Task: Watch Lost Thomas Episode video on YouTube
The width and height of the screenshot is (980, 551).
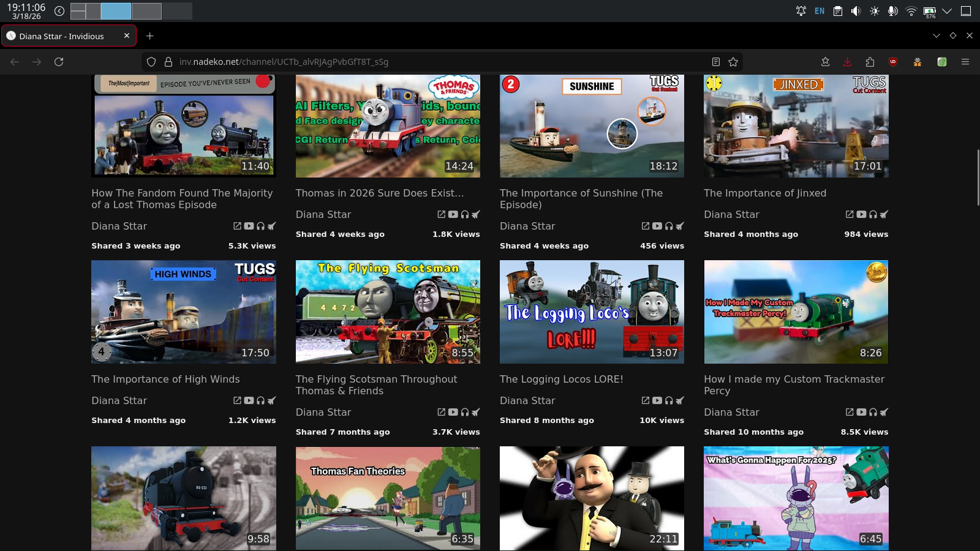Action: 249,226
